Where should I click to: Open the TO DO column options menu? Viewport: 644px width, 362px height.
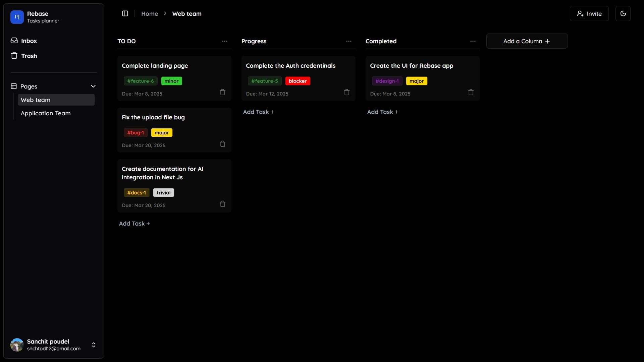(224, 41)
